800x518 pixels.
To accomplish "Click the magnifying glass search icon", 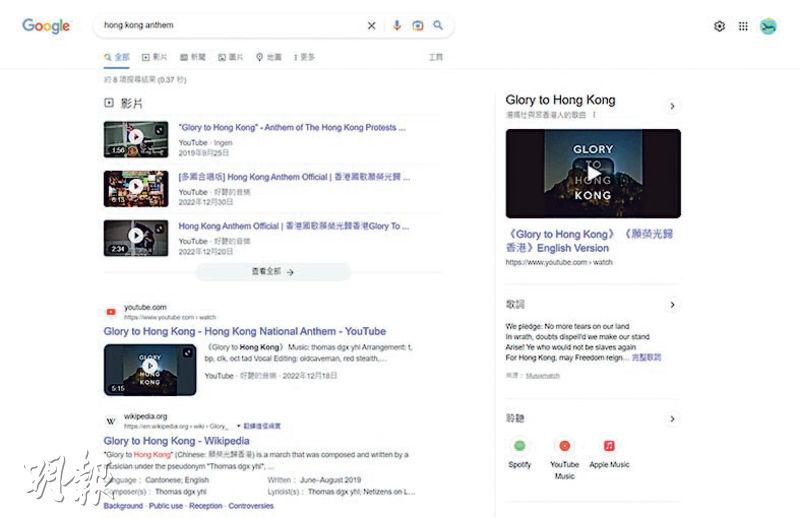I will click(438, 26).
